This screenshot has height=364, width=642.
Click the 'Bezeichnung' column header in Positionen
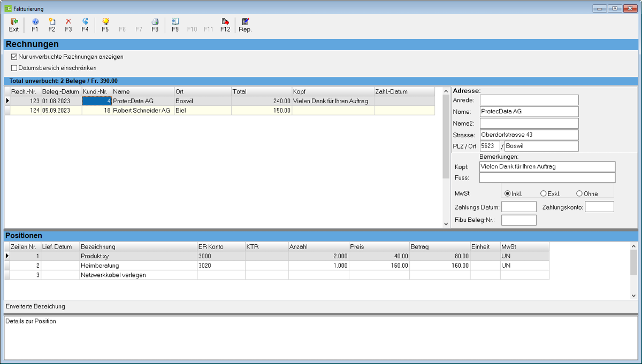tap(138, 246)
